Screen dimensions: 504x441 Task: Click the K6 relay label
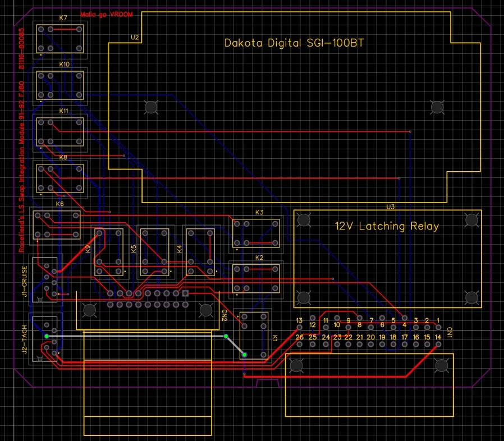tap(60, 204)
